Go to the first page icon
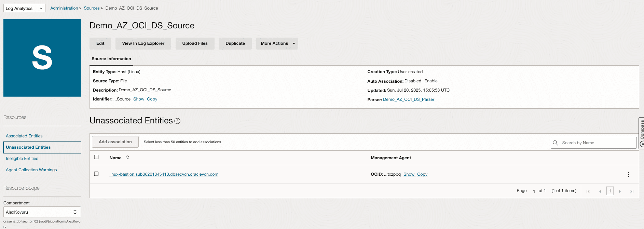This screenshot has height=229, width=644. coord(588,191)
